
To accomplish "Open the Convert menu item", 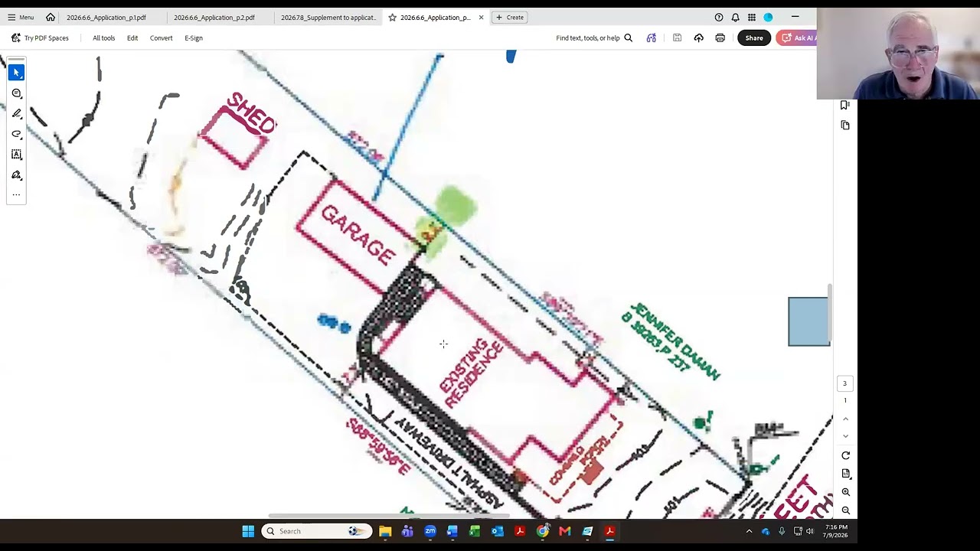I will tap(161, 38).
